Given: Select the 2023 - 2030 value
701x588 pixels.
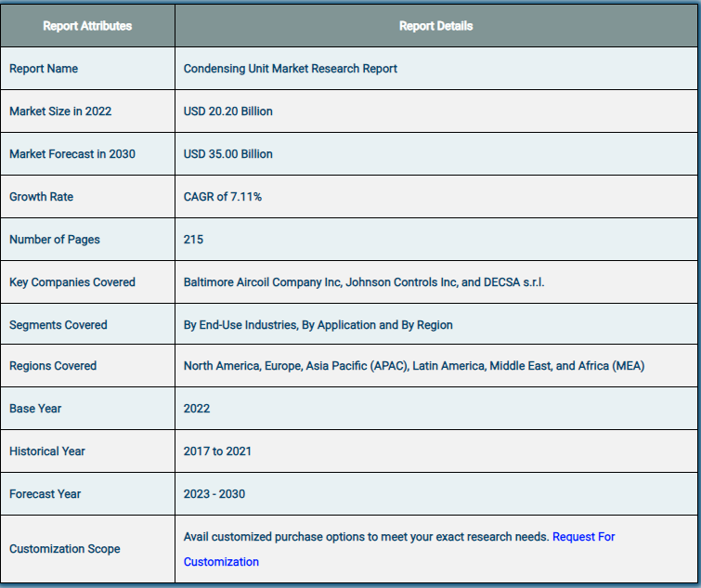Looking at the screenshot, I should [x=214, y=494].
